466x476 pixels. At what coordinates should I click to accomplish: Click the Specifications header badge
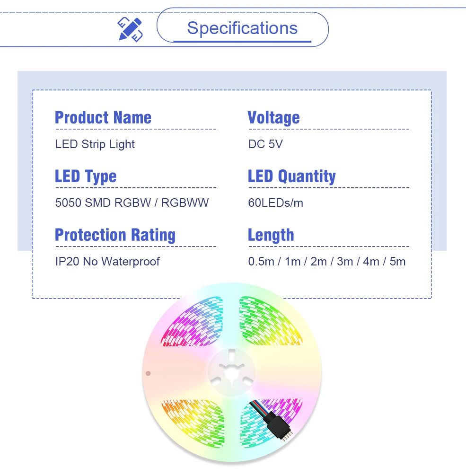pyautogui.click(x=242, y=29)
